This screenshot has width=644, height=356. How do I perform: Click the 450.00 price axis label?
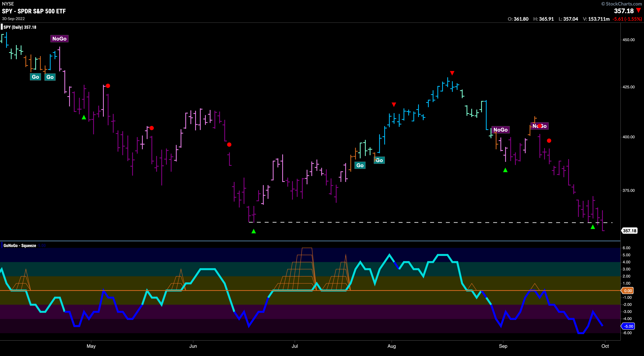pyautogui.click(x=628, y=40)
